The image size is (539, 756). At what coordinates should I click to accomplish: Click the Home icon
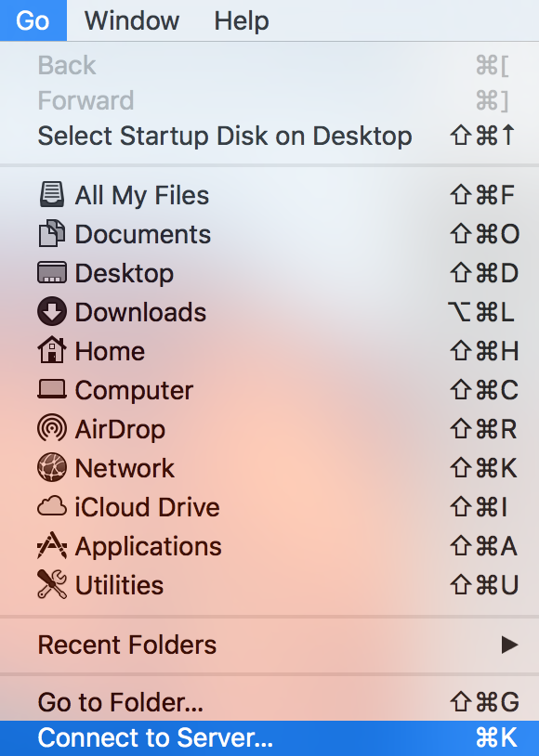click(x=51, y=351)
